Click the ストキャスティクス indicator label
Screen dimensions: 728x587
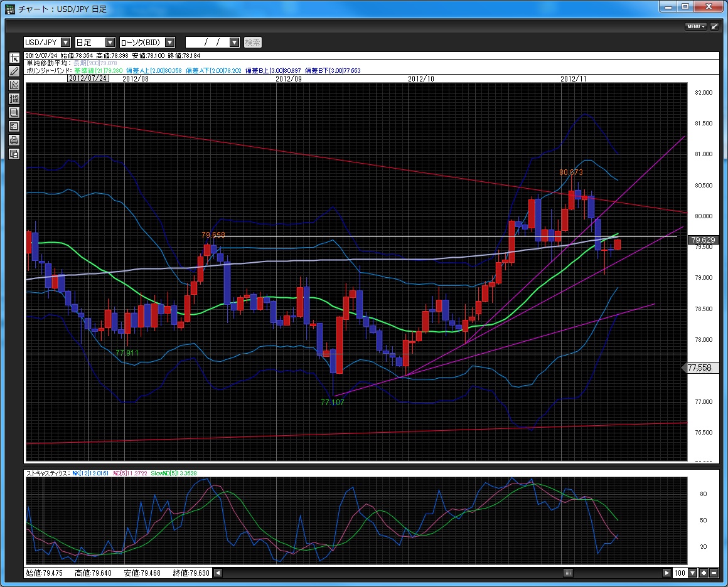[x=48, y=473]
